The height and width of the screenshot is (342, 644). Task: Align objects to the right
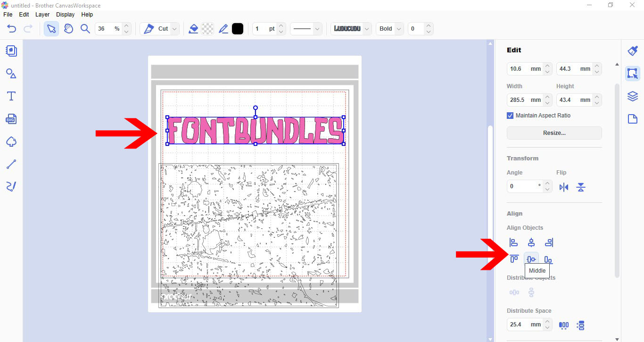[x=549, y=242]
